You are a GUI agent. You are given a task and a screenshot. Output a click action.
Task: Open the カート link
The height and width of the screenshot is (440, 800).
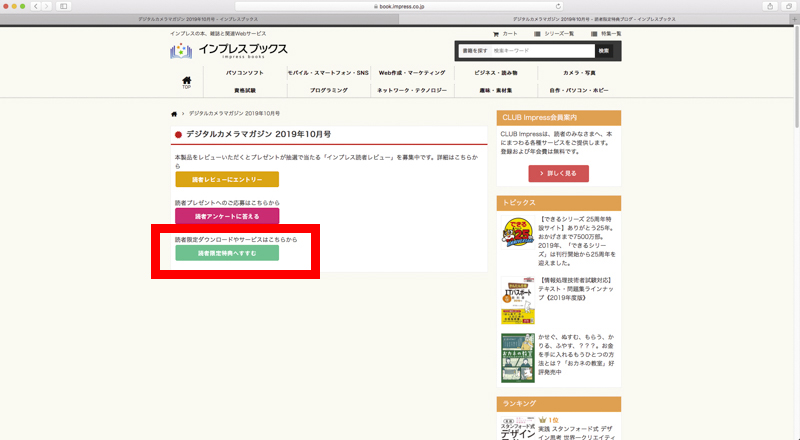505,34
